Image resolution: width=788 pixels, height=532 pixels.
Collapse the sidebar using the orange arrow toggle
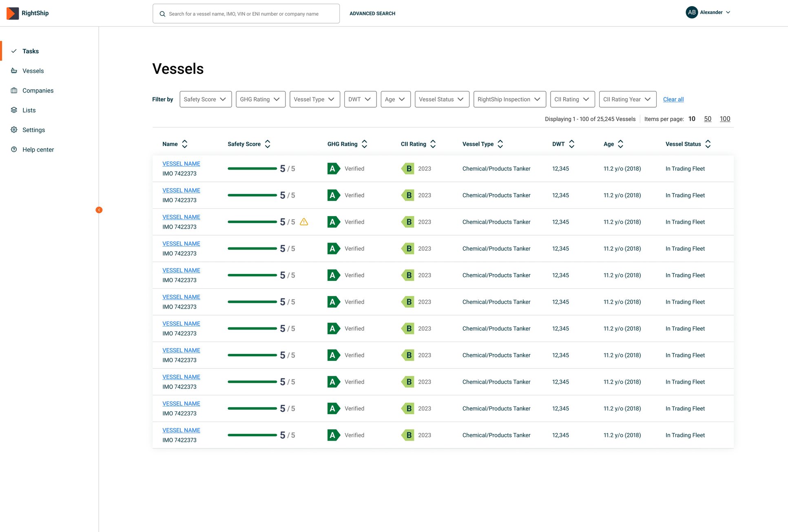pos(99,210)
